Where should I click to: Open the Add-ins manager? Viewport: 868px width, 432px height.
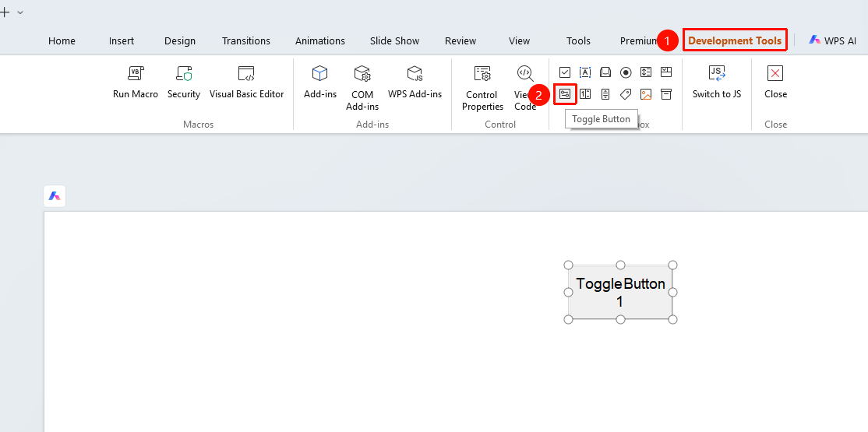[x=320, y=82]
